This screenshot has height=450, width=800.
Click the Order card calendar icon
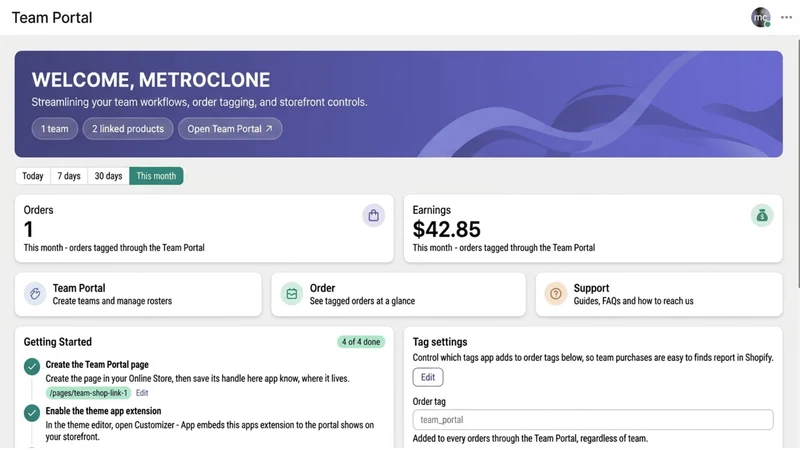[x=291, y=294]
